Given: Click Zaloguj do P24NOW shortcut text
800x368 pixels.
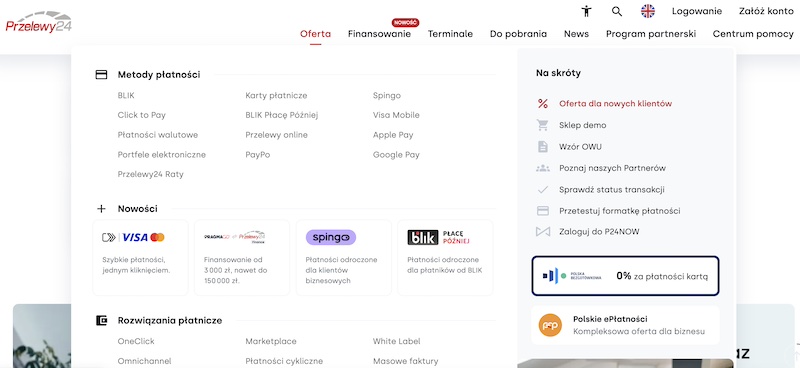Looking at the screenshot, I should point(599,232).
